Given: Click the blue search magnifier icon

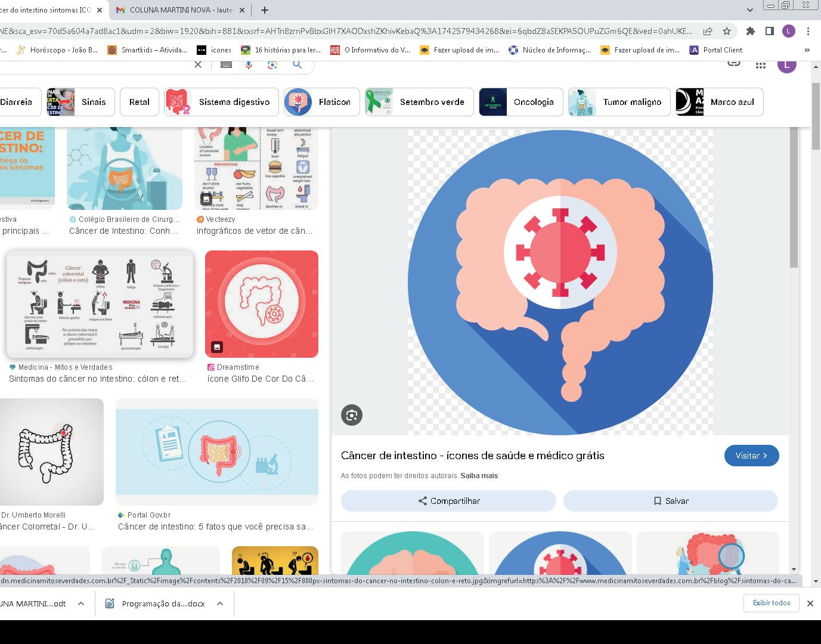Looking at the screenshot, I should coord(297,64).
